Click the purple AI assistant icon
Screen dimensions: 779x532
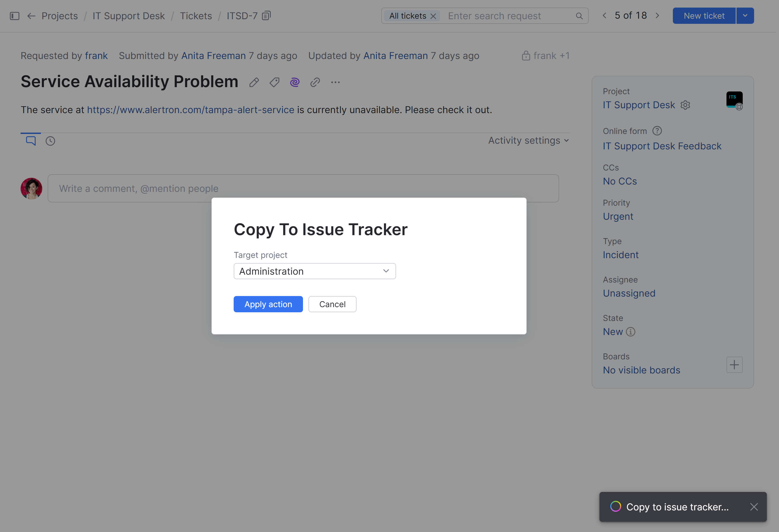[295, 82]
